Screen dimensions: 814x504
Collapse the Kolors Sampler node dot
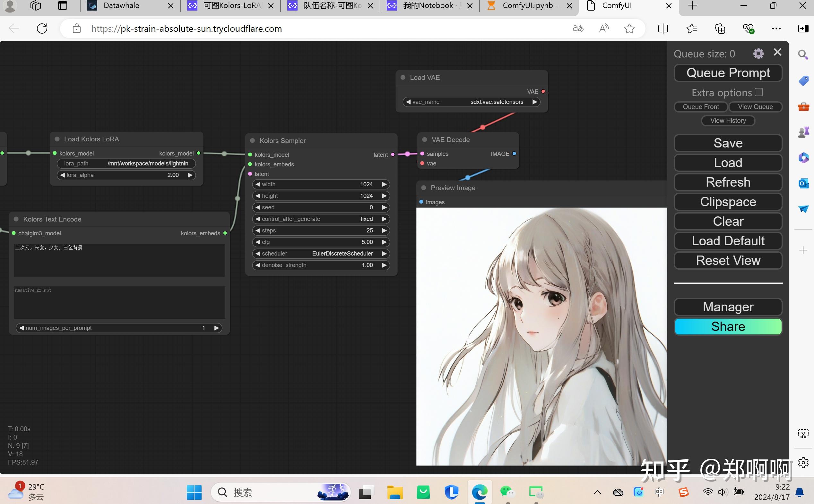tap(253, 141)
